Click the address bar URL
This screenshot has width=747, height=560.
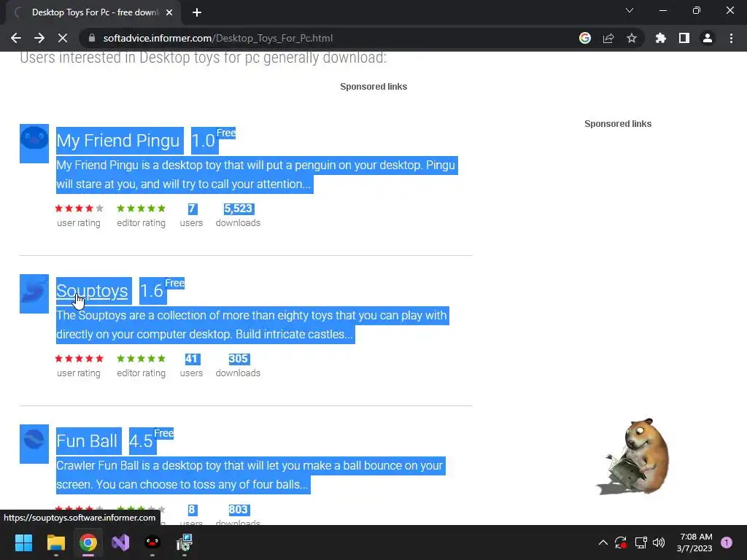pyautogui.click(x=217, y=38)
